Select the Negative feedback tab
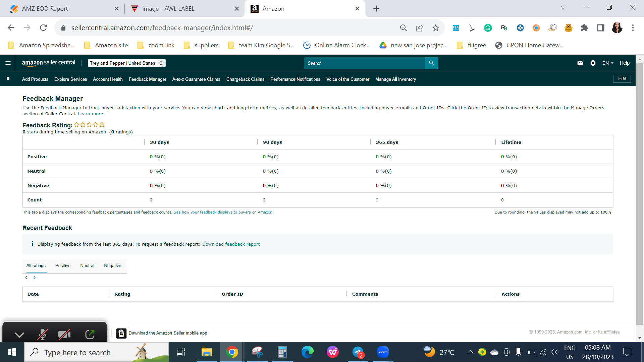Image resolution: width=644 pixels, height=362 pixels. pyautogui.click(x=113, y=265)
